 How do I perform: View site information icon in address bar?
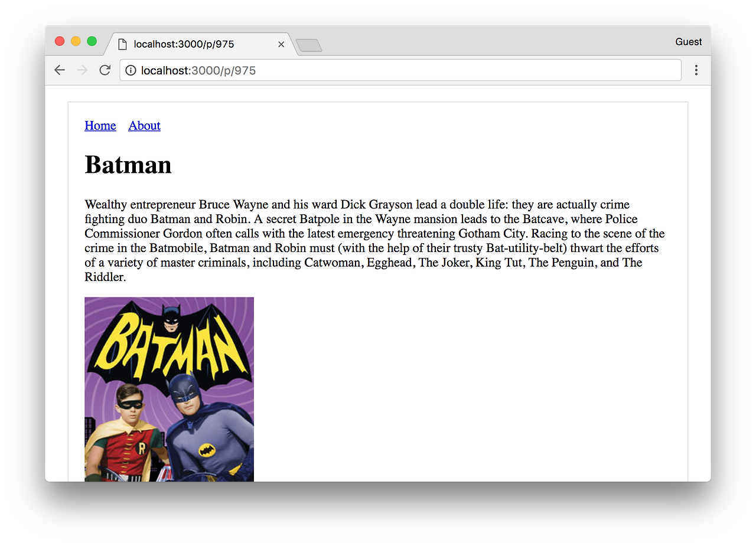tap(131, 70)
